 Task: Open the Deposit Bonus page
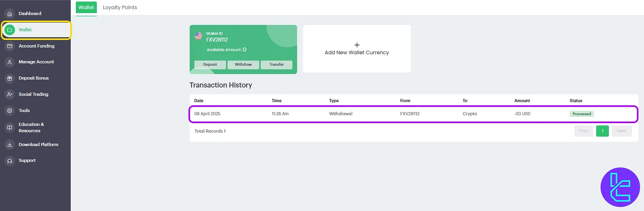click(34, 78)
